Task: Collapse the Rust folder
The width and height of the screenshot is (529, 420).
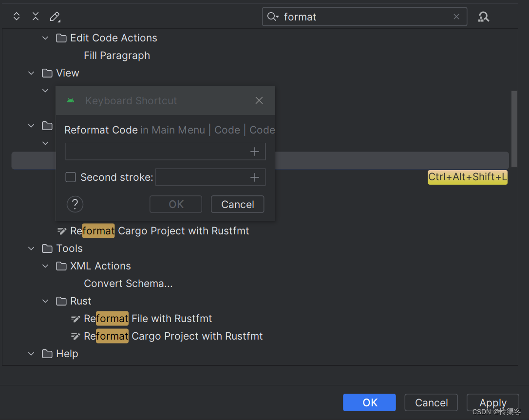Action: (x=45, y=301)
